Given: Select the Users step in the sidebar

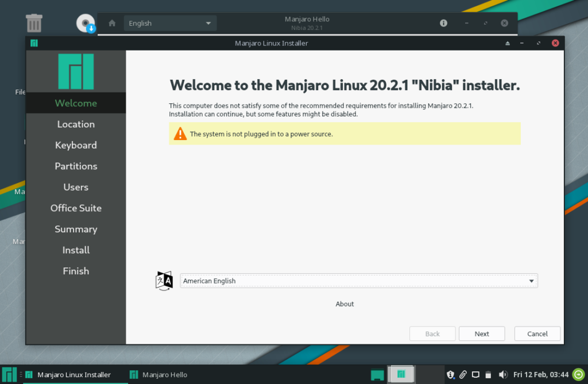Looking at the screenshot, I should pyautogui.click(x=76, y=187).
